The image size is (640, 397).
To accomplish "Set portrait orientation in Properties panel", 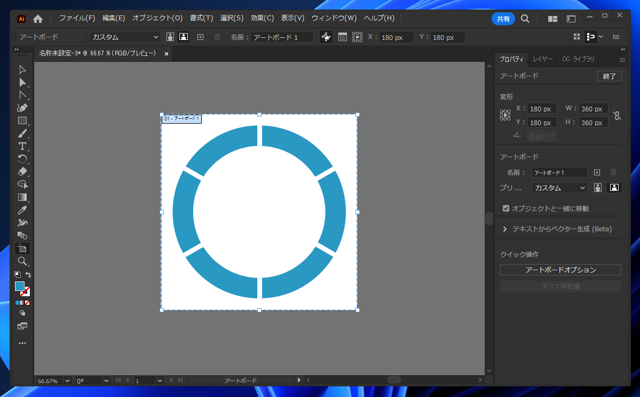I will 598,188.
